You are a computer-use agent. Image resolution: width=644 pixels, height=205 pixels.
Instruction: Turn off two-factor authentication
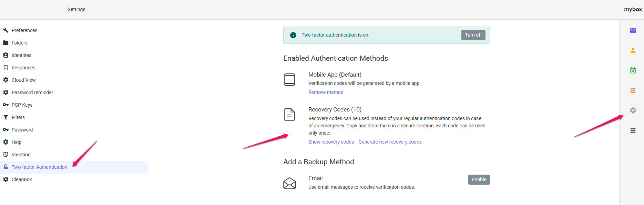coord(473,35)
